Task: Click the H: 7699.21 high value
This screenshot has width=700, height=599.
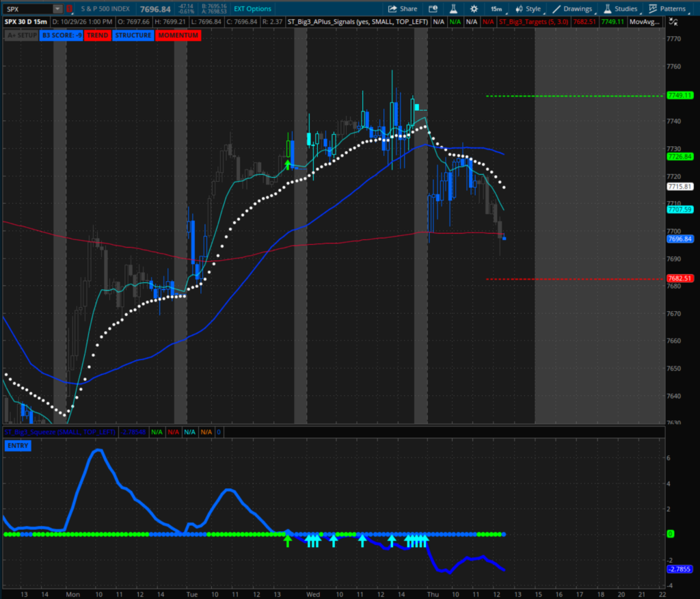Action: (170, 22)
